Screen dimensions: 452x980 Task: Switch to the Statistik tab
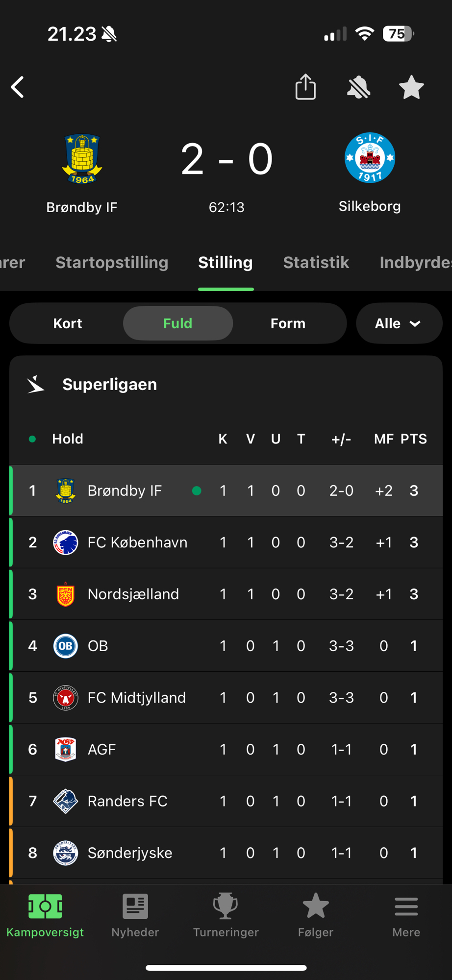[316, 263]
